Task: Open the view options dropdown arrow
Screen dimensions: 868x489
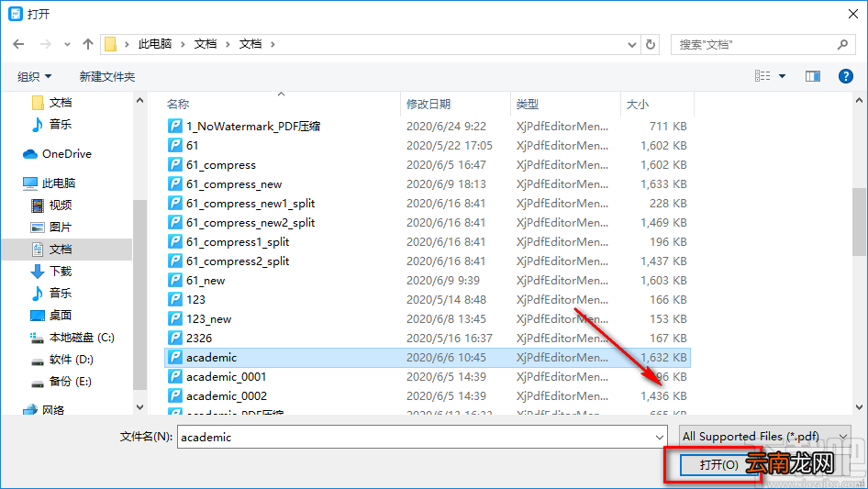Action: coord(782,76)
